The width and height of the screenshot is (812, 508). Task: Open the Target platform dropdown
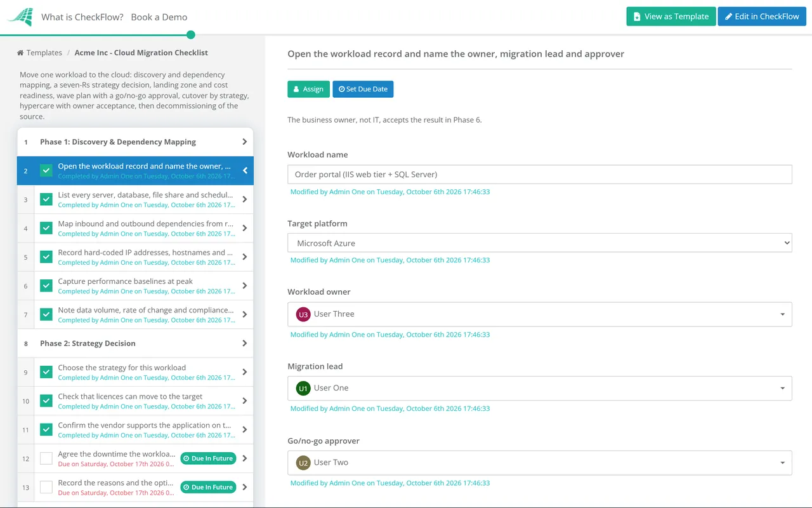tap(540, 243)
